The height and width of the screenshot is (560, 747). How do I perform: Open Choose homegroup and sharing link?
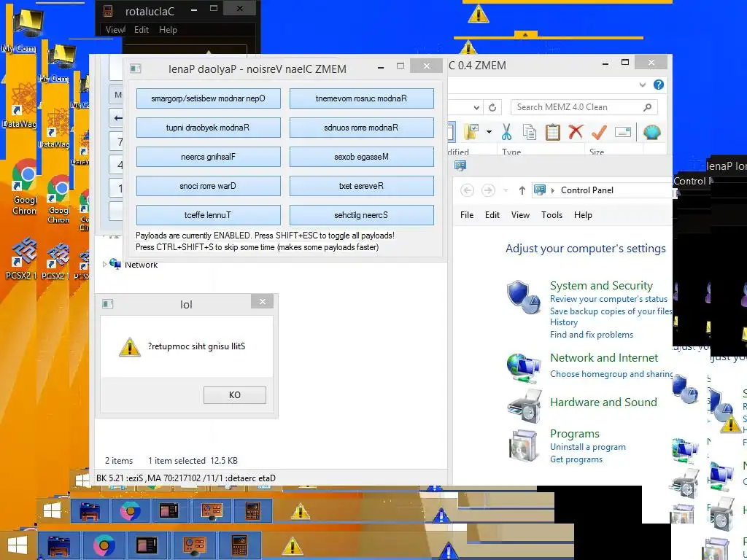611,374
